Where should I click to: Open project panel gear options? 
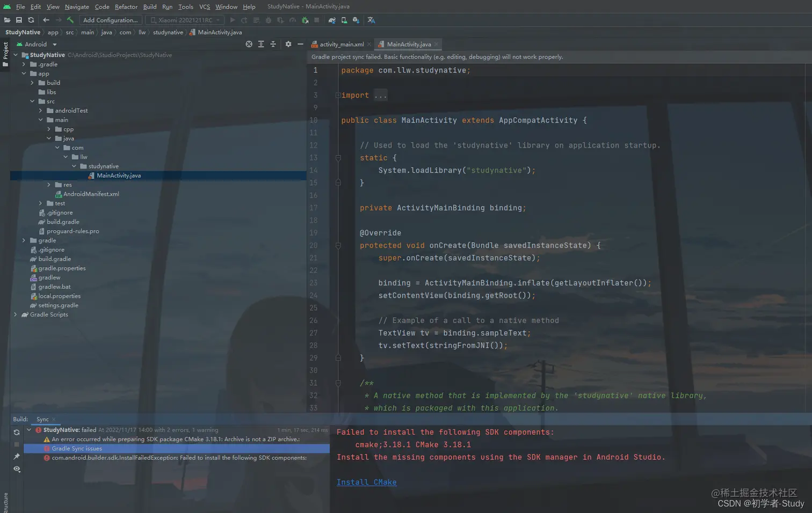[x=288, y=45]
